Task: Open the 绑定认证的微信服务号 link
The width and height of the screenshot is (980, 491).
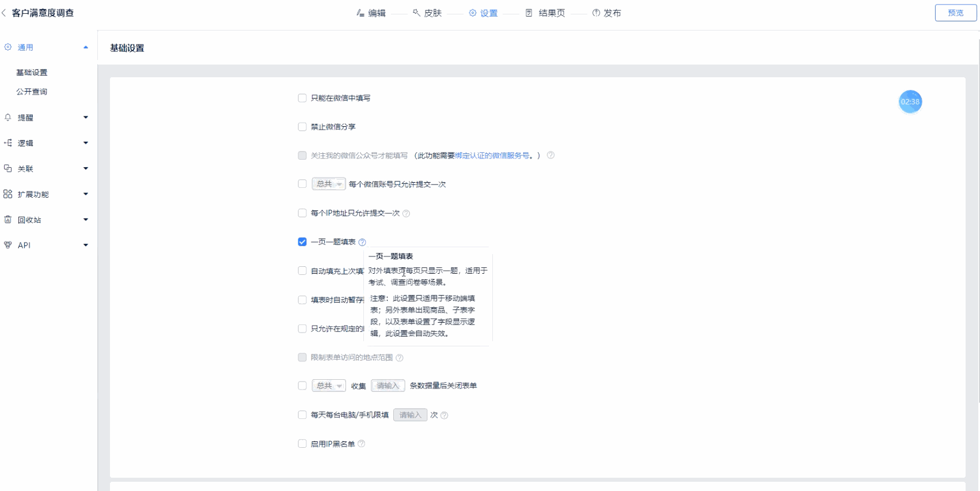Action: point(492,156)
